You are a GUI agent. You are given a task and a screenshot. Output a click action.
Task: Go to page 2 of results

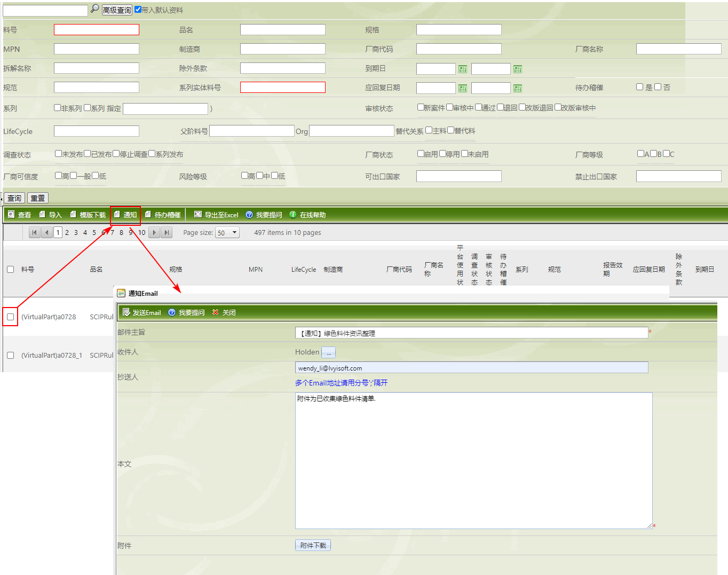67,232
